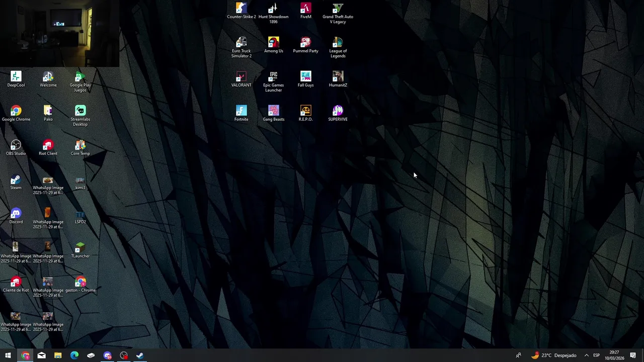Select the Google Chrome desktop shortcut
Viewport: 644px width, 362px height.
pyautogui.click(x=16, y=113)
